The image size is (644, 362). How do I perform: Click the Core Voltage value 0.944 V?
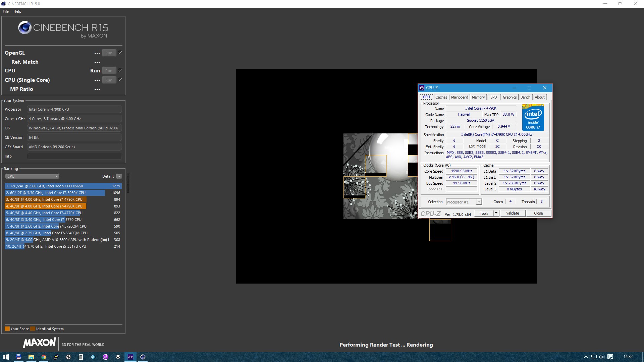coord(503,127)
